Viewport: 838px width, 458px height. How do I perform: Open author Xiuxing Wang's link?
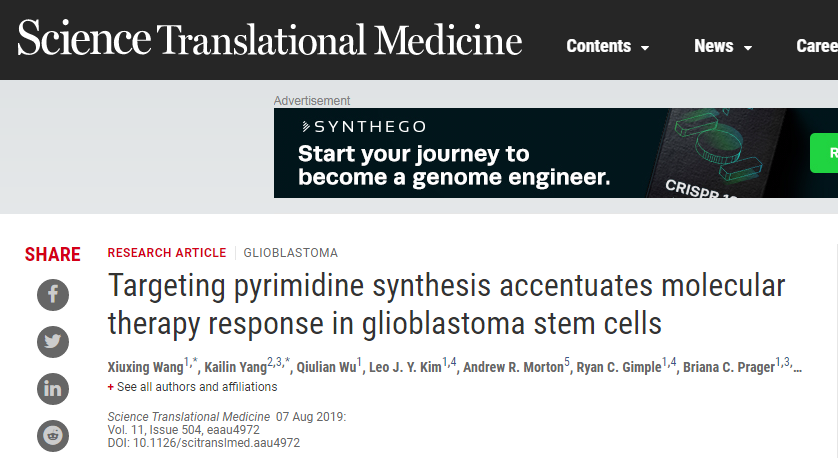tap(145, 367)
